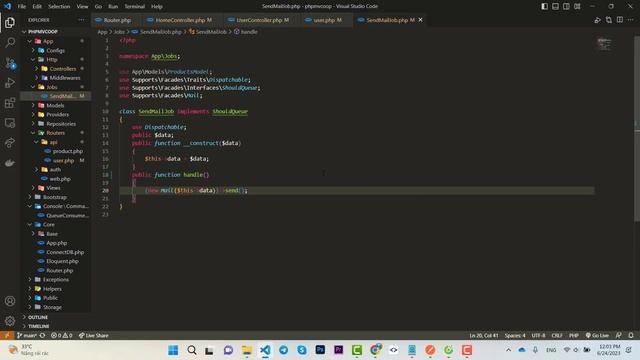Open the Windows Start button
This screenshot has height=360, width=640.
coord(173,350)
